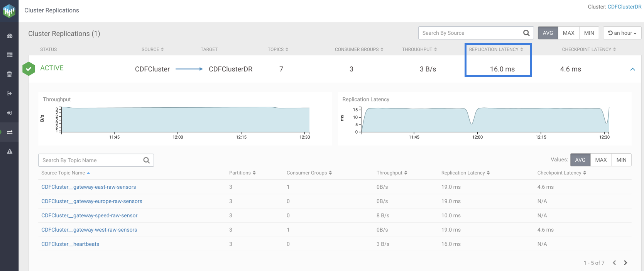Sort by REPLICATION LATENCY column header
This screenshot has width=644, height=271.
click(x=496, y=49)
